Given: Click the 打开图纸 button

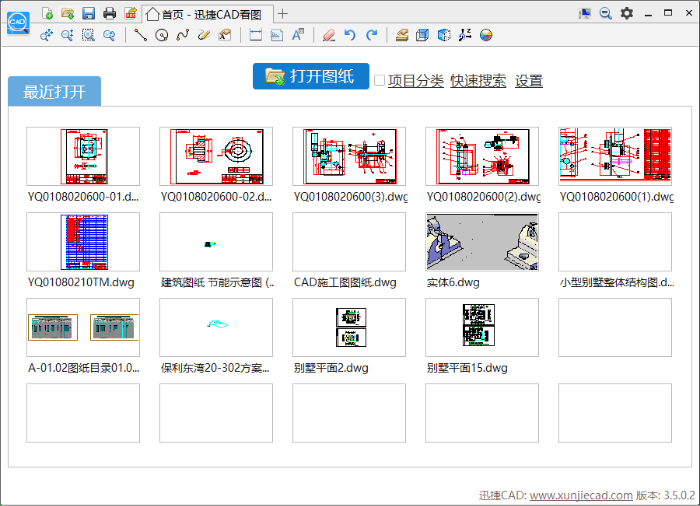Looking at the screenshot, I should 311,76.
